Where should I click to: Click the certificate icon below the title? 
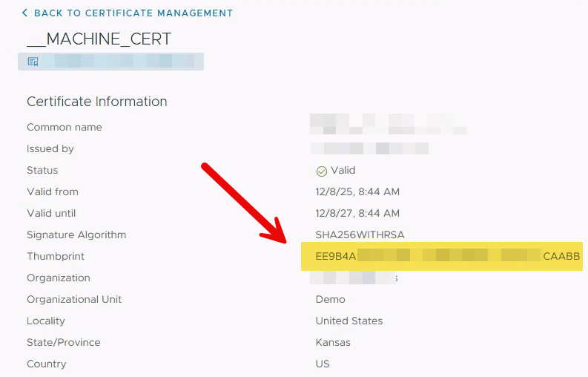pos(33,62)
